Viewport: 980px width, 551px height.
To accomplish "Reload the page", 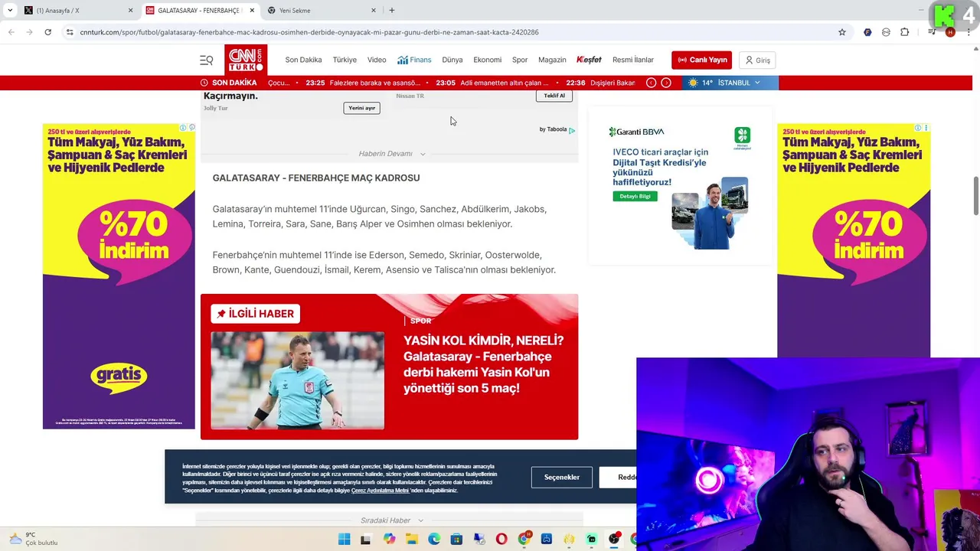I will click(x=47, y=32).
